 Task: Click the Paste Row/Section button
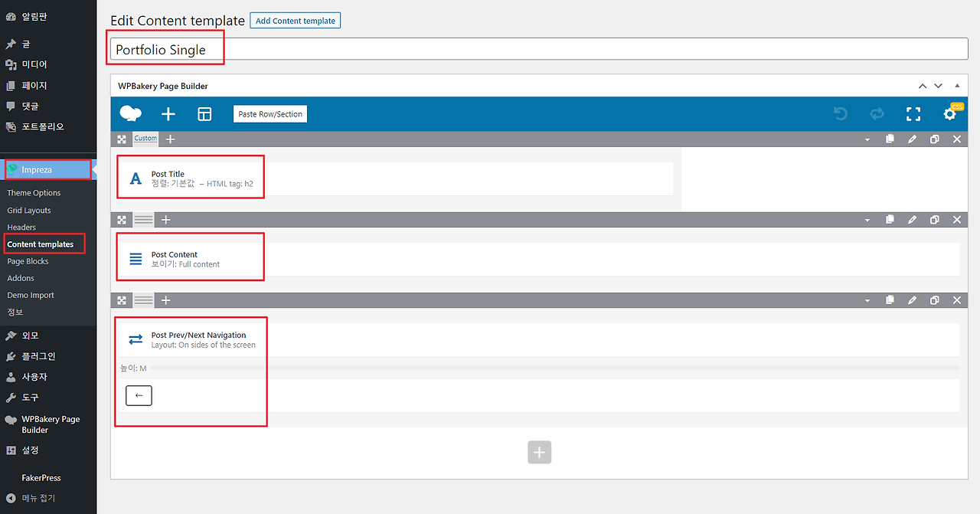pyautogui.click(x=270, y=114)
